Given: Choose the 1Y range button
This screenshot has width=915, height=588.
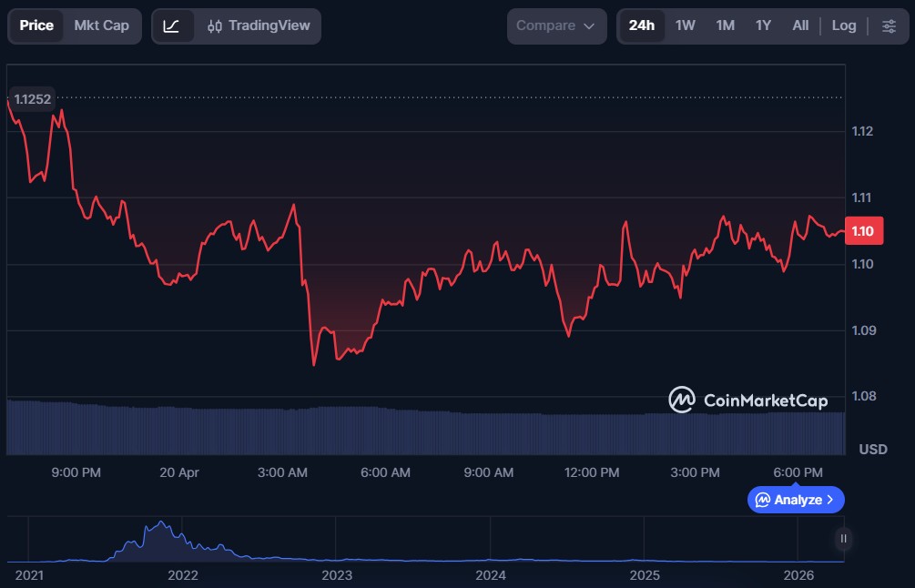Looking at the screenshot, I should click(x=763, y=25).
